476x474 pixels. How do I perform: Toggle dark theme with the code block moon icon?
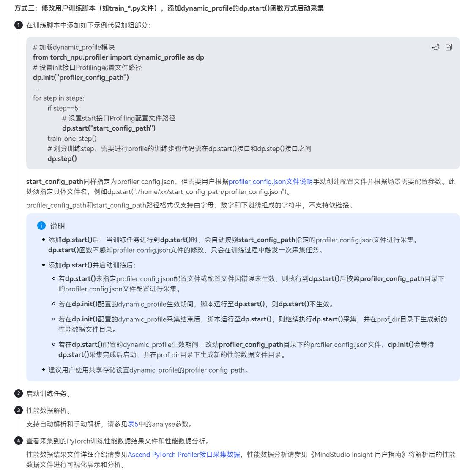pos(435,47)
